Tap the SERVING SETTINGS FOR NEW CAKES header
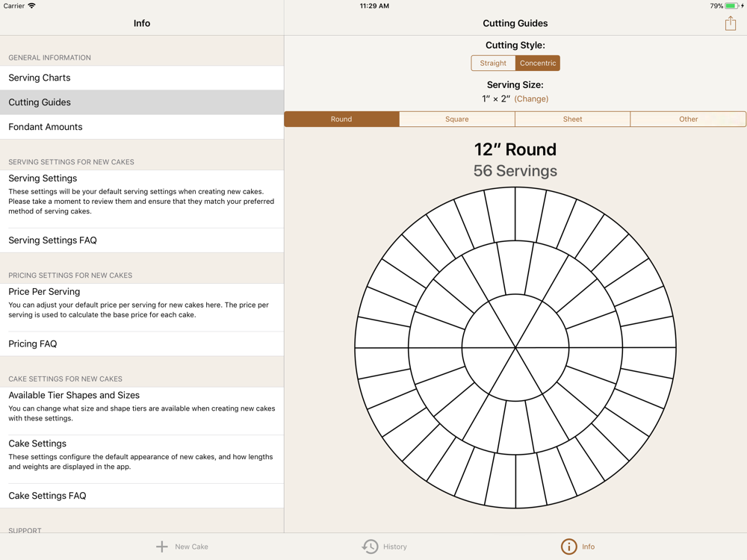Screen dimensions: 747x560 click(x=71, y=162)
